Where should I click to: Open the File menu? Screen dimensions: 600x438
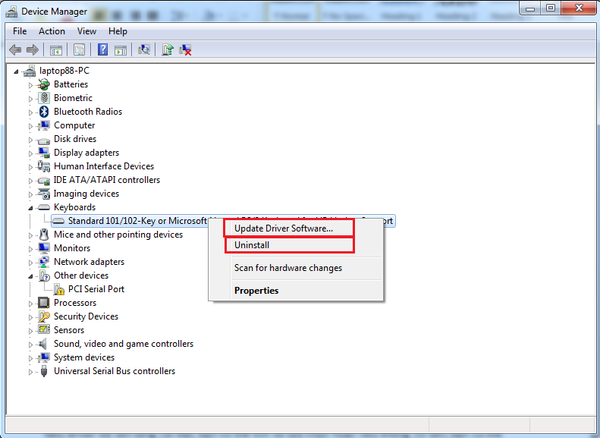20,31
